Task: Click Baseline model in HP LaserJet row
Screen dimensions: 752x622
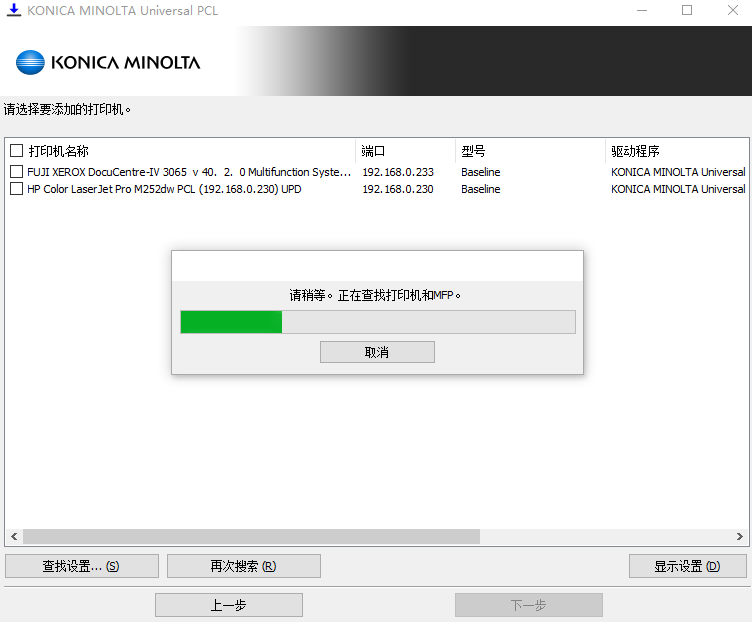Action: pos(481,189)
